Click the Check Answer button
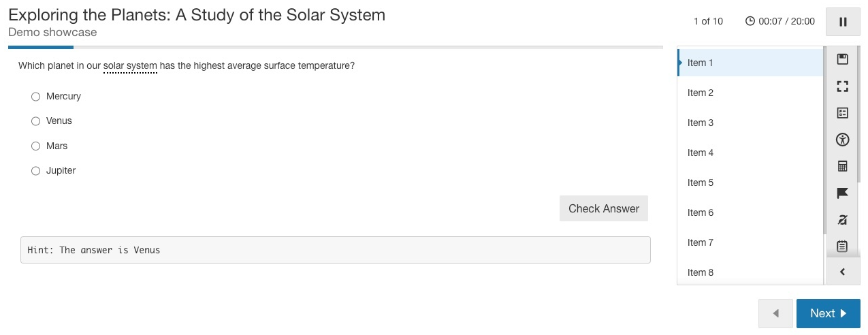 [x=603, y=208]
